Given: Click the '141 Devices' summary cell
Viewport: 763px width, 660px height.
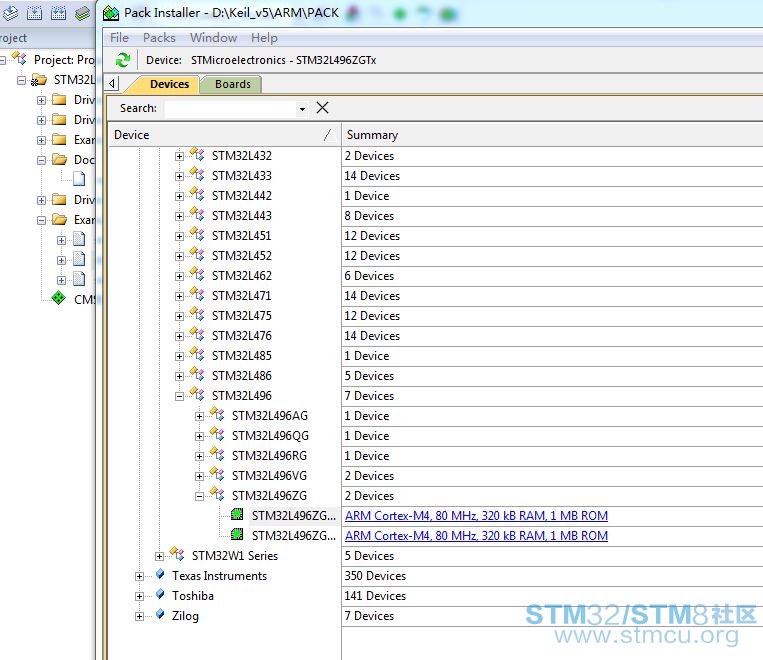Looking at the screenshot, I should click(x=552, y=596).
